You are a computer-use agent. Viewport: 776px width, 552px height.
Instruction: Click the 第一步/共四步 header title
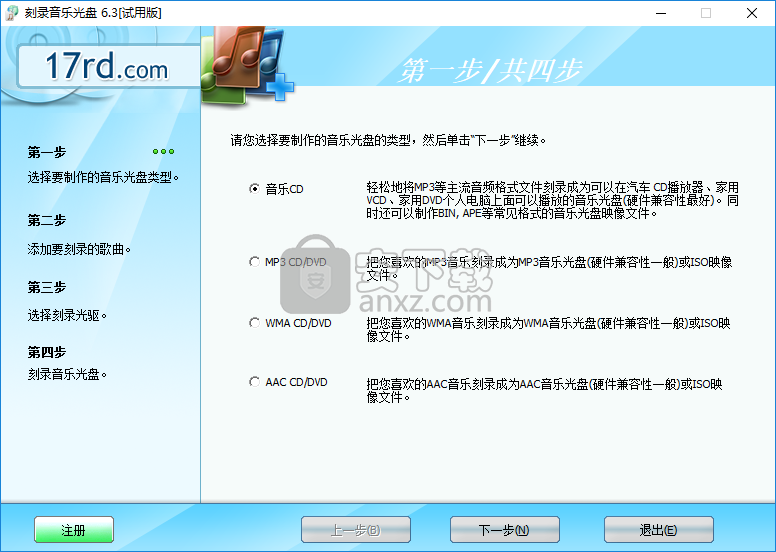point(491,71)
